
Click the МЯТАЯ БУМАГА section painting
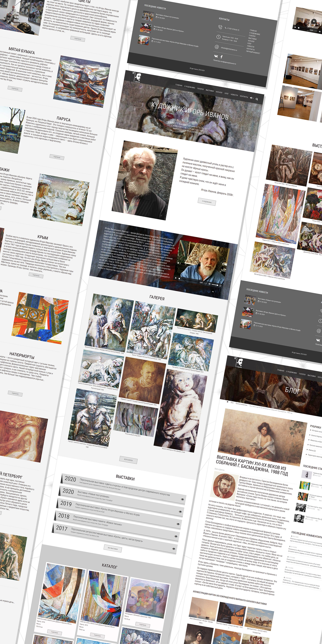pyautogui.click(x=82, y=82)
